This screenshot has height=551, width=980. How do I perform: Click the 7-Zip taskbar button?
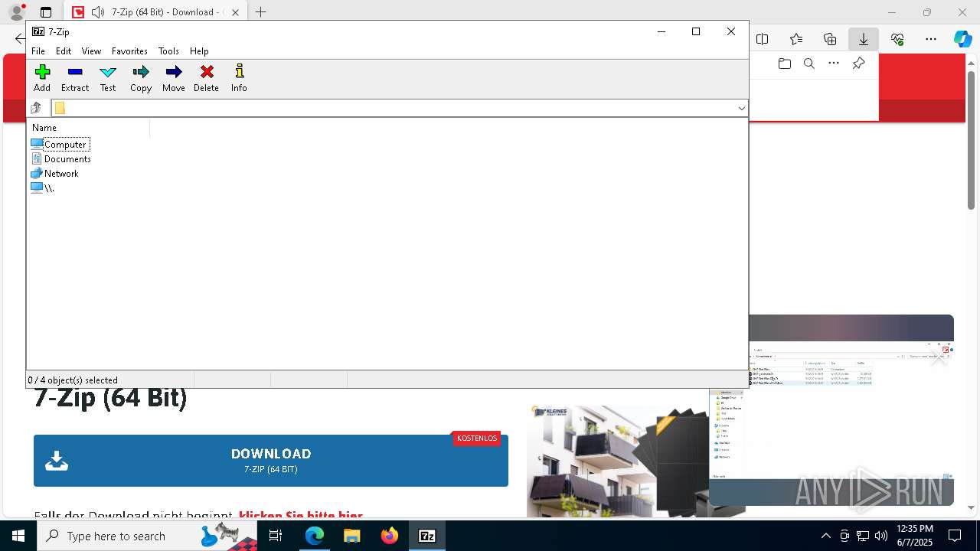pyautogui.click(x=427, y=536)
